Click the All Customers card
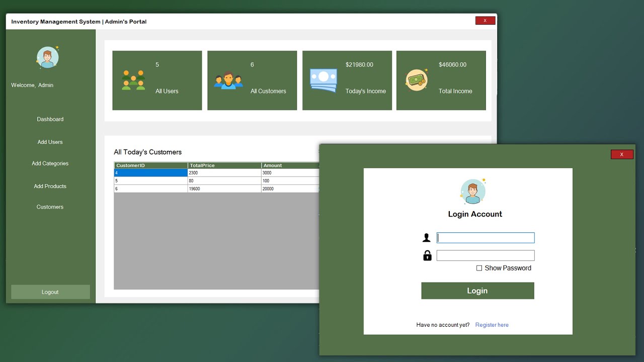This screenshot has width=644, height=362. pyautogui.click(x=252, y=80)
